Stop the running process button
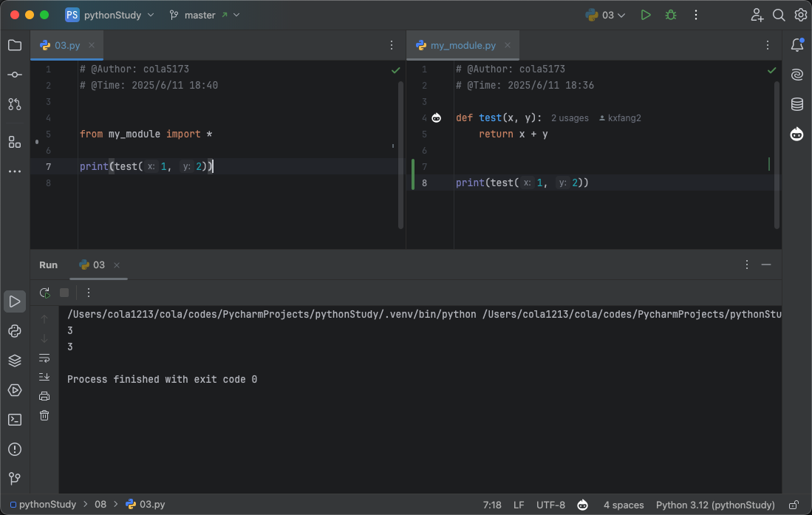 coord(64,293)
